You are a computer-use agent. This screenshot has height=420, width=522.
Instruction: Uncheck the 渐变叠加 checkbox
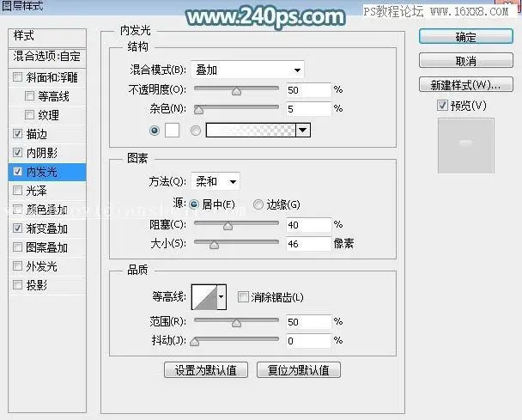pos(18,228)
